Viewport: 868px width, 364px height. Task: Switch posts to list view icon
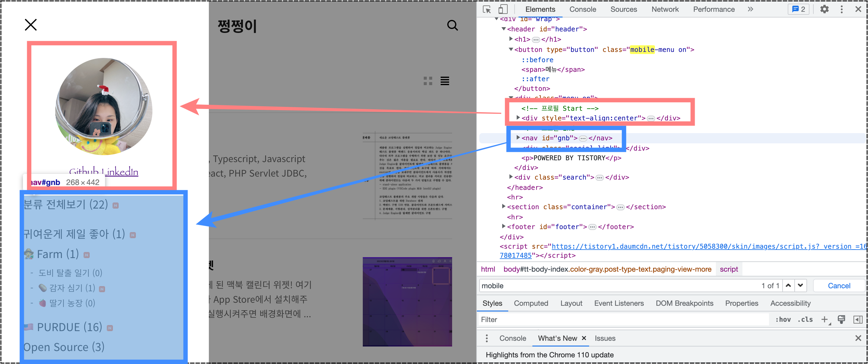click(445, 81)
